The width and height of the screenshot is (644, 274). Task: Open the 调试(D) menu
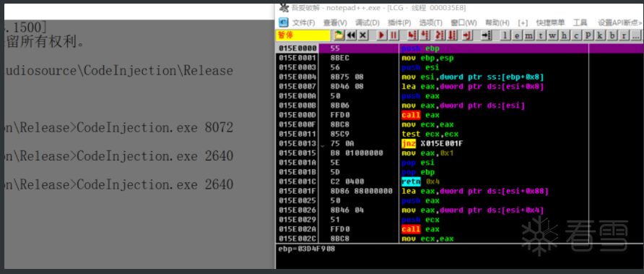pos(367,22)
